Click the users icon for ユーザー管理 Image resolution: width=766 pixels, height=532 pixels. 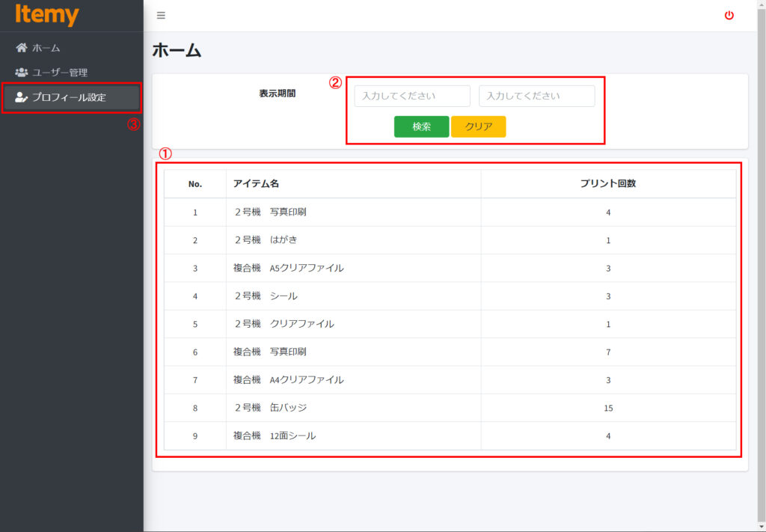coord(22,73)
